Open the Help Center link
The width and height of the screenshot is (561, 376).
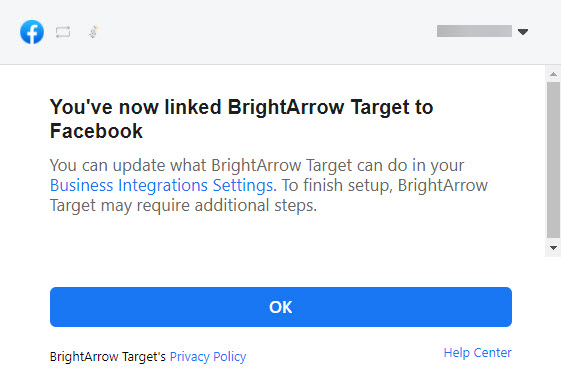477,353
